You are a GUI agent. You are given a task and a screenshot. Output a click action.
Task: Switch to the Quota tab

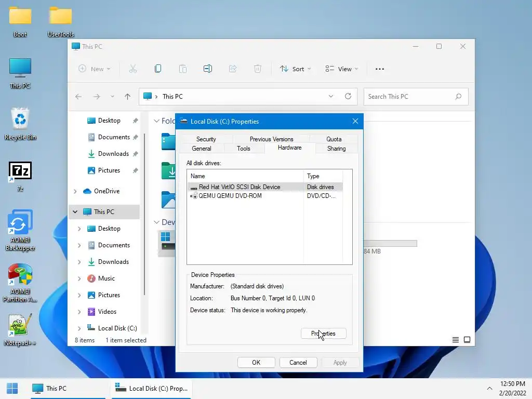[x=334, y=139]
